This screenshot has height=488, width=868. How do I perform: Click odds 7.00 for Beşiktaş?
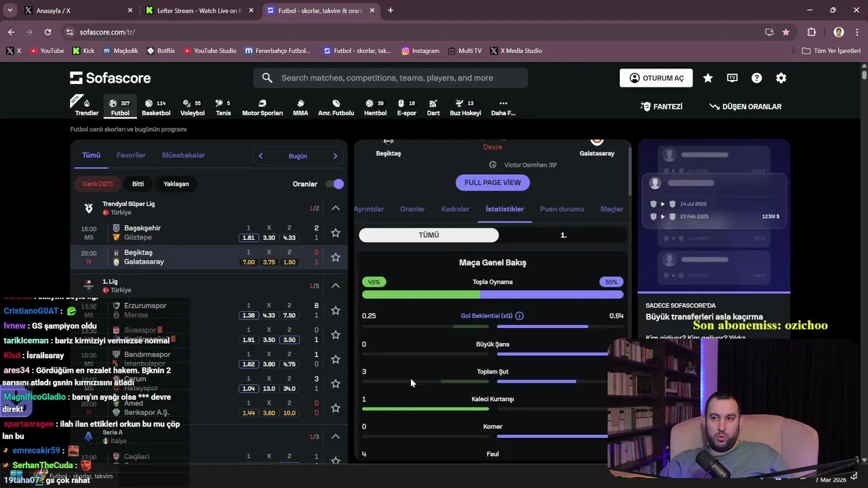[x=248, y=262]
